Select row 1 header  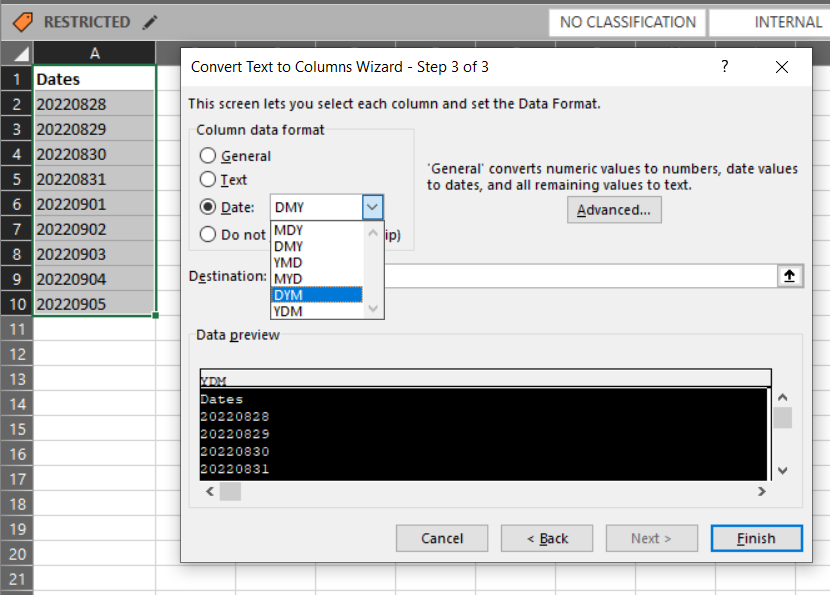tap(16, 79)
